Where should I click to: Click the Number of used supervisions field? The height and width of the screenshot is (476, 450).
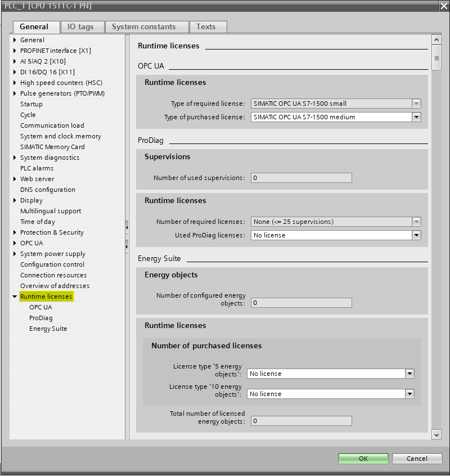[301, 178]
